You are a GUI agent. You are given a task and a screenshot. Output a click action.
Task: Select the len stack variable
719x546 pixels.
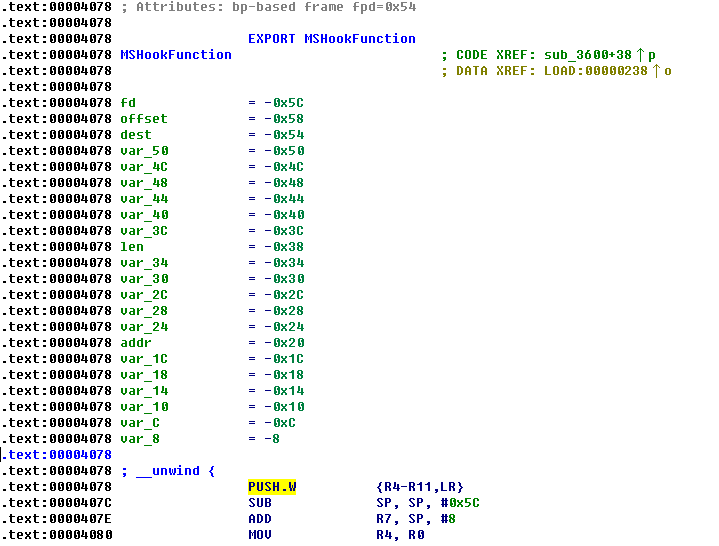(x=132, y=247)
